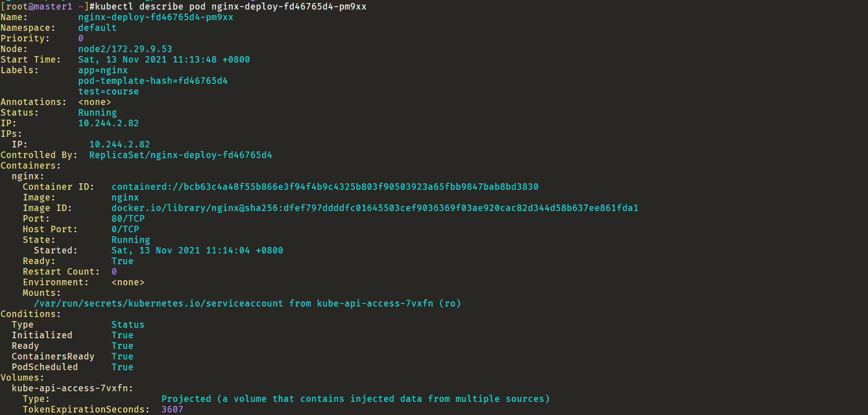This screenshot has width=868, height=415.
Task: Click the pod IP 10.244.2.82 under IPs
Action: (120, 144)
